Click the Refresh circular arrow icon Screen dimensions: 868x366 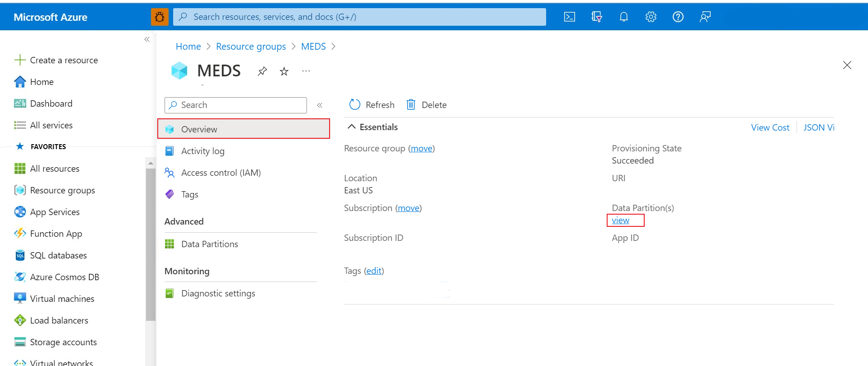355,105
